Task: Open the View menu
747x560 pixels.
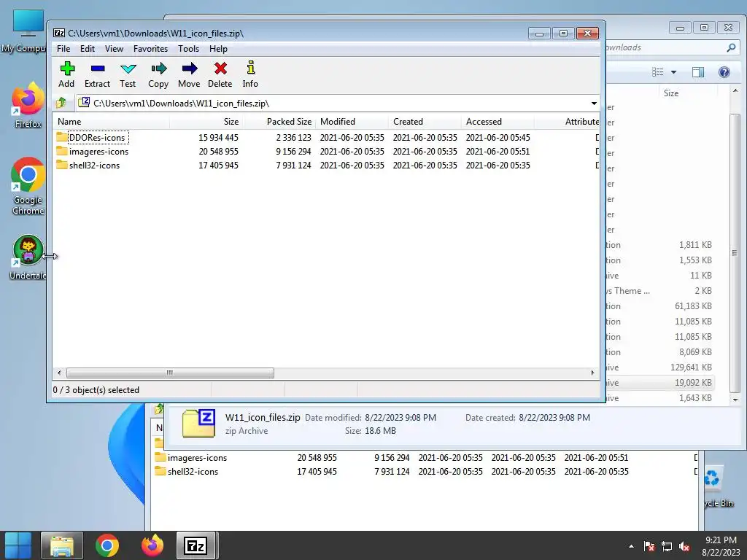Action: pos(114,49)
